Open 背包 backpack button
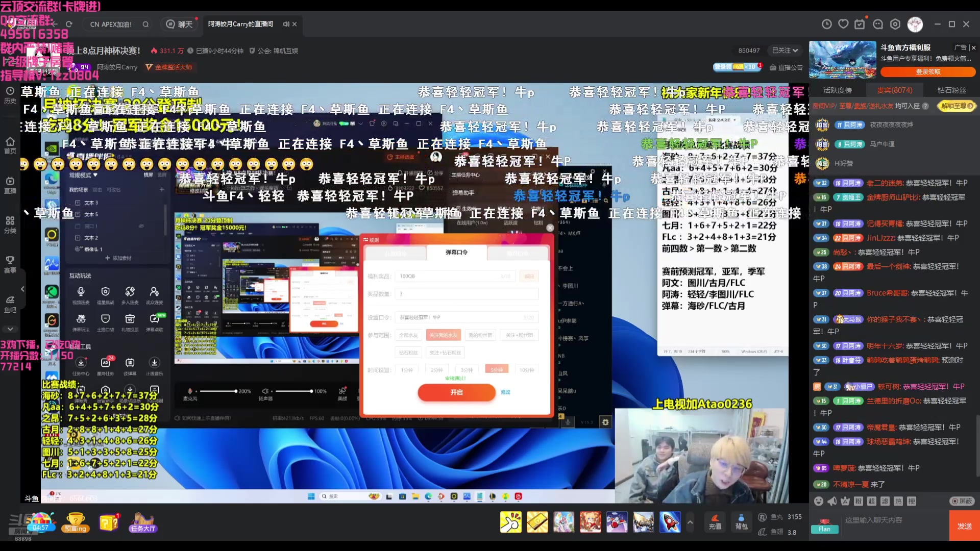Image resolution: width=980 pixels, height=551 pixels. 741,522
